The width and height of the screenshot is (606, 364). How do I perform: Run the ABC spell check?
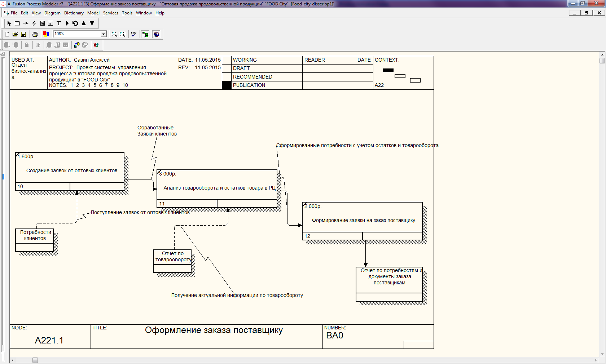133,34
